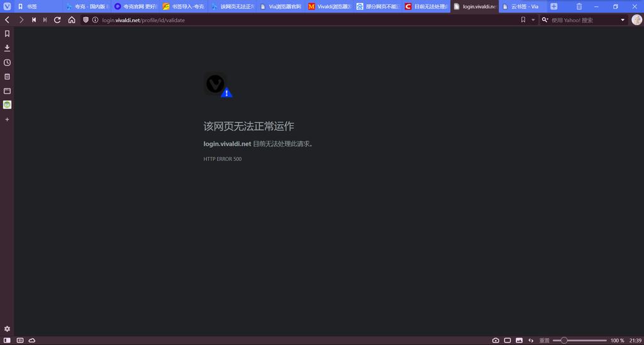Select the active login.vivaldi.net tab
Image resolution: width=644 pixels, height=345 pixels.
click(x=474, y=6)
